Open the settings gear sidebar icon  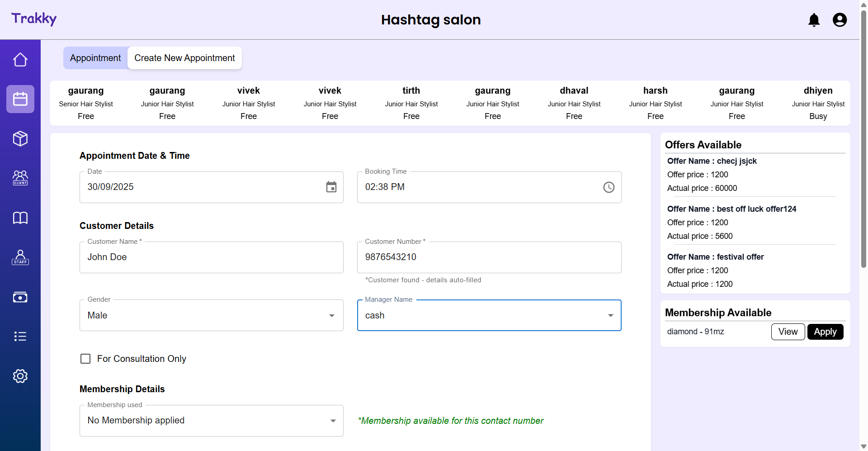20,376
